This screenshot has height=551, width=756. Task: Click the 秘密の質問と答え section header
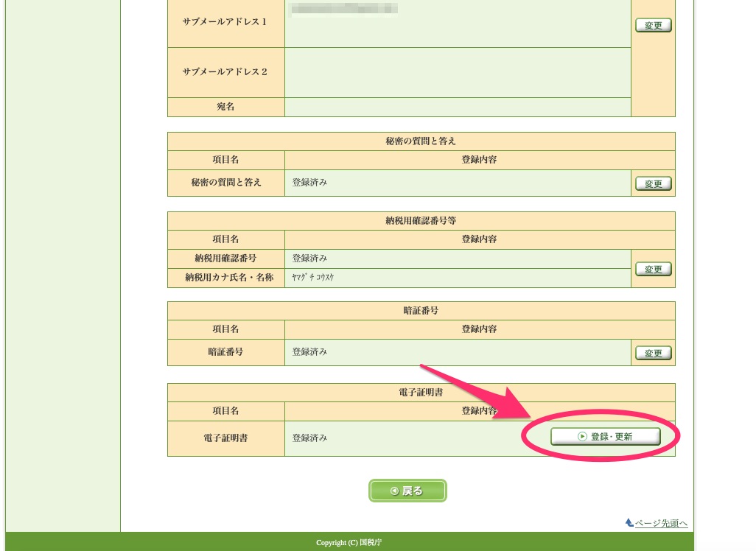[x=421, y=141]
